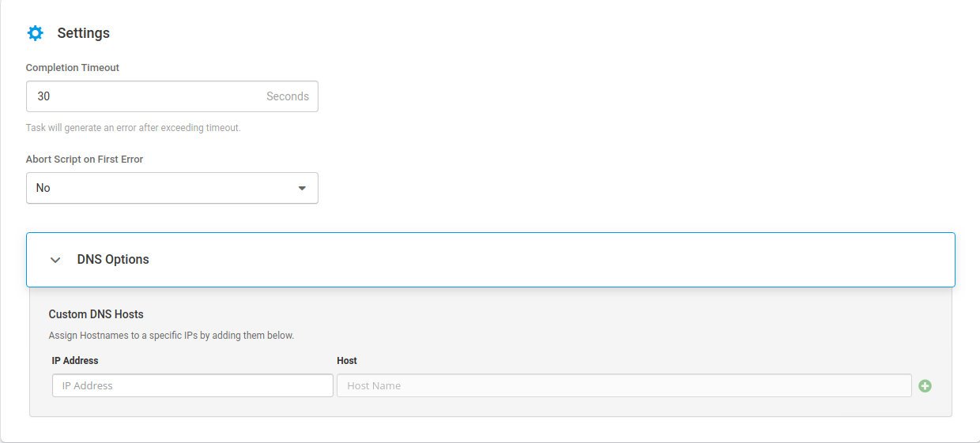Screen dimensions: 980x443
Task: Click the timeout error helper text
Action: tap(133, 128)
